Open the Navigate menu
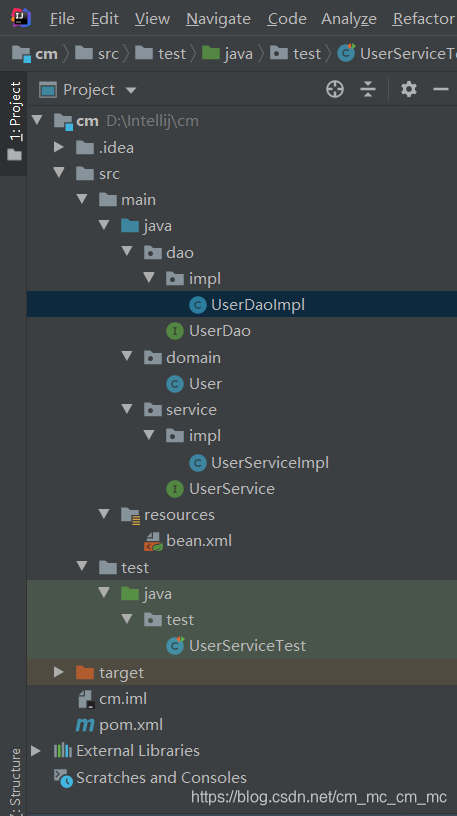457x816 pixels. pyautogui.click(x=219, y=19)
